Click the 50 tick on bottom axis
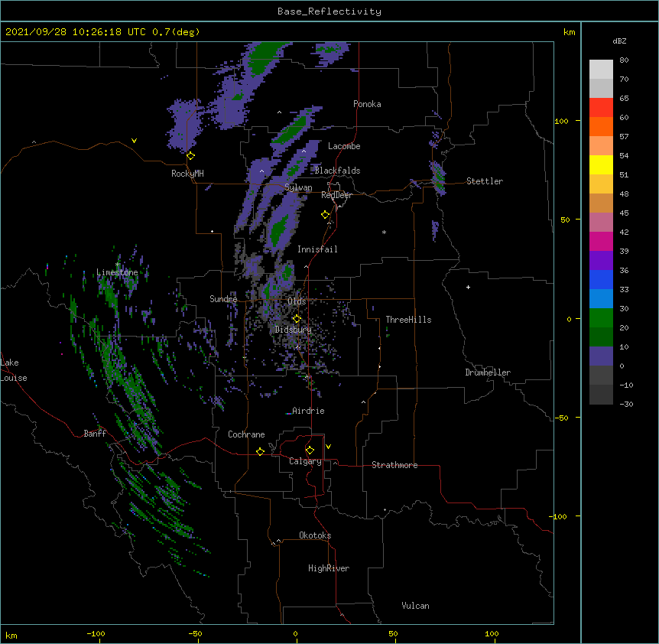The image size is (659, 644). pos(393,633)
